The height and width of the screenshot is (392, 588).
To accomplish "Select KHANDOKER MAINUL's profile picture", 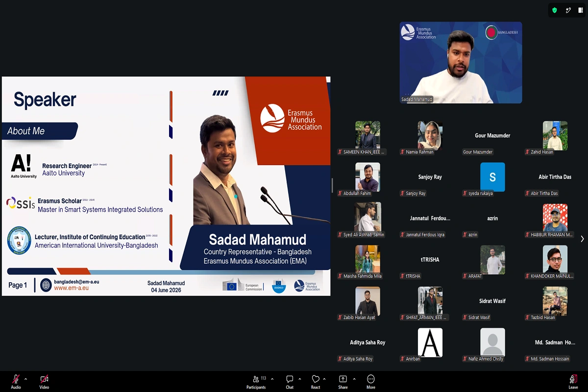I will coord(555,260).
